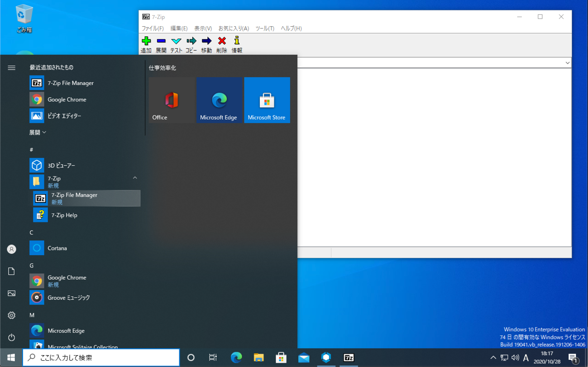This screenshot has height=367, width=588.
Task: Show hidden system tray icons
Action: tap(493, 357)
